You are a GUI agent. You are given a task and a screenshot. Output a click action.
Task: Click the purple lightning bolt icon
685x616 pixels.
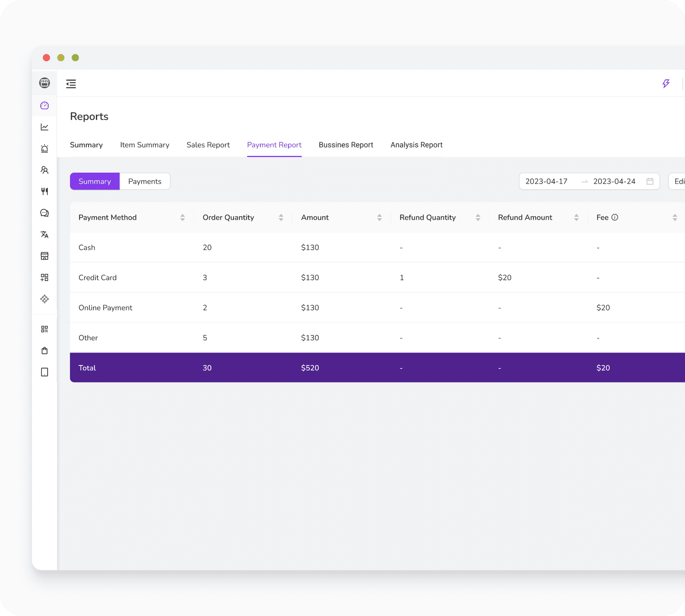pos(666,84)
